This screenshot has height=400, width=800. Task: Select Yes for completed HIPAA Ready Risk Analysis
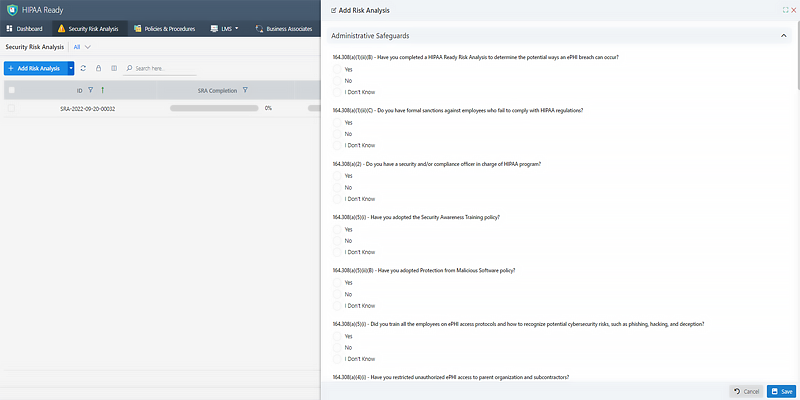(337, 69)
